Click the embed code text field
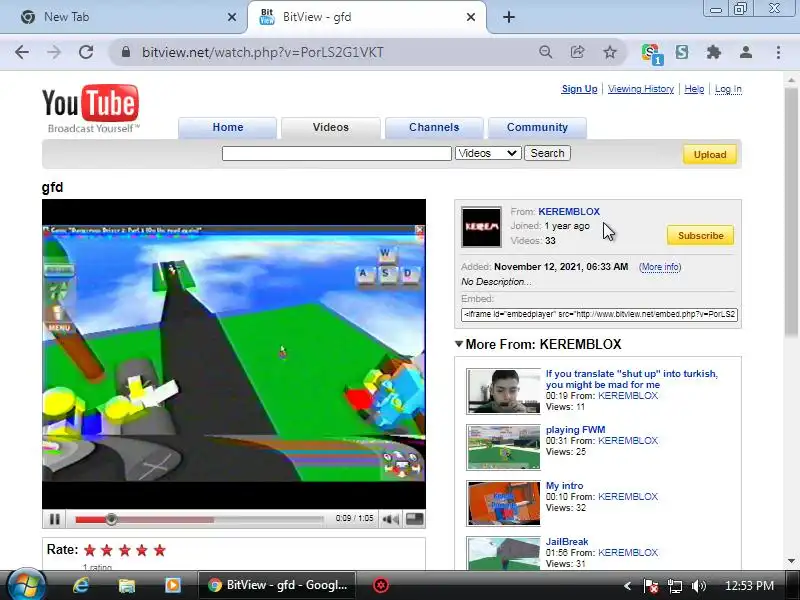The width and height of the screenshot is (800, 600). click(x=599, y=314)
